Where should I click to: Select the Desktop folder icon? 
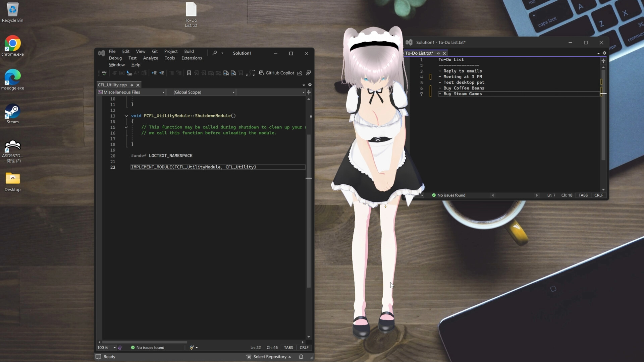click(x=12, y=182)
